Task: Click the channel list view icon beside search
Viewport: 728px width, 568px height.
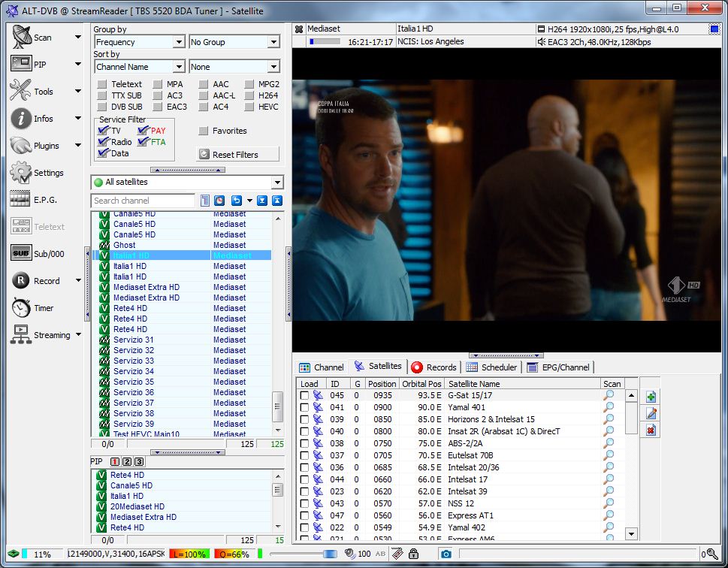Action: point(205,200)
